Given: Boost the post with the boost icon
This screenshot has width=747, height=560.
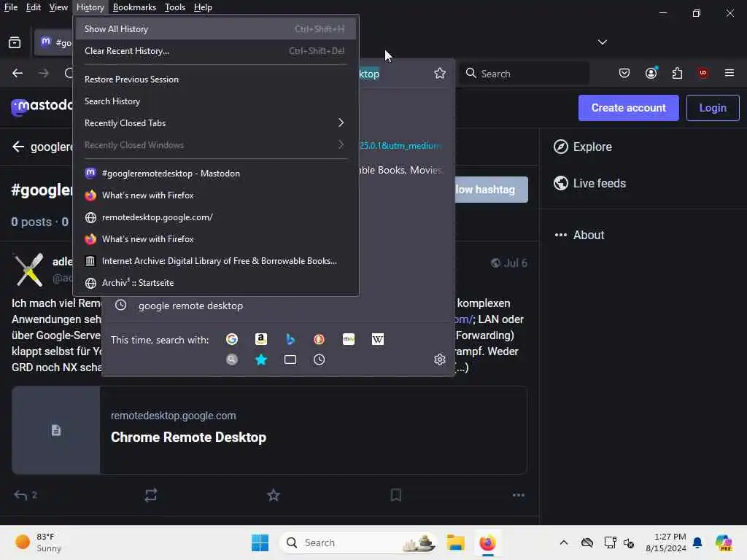Looking at the screenshot, I should [151, 495].
